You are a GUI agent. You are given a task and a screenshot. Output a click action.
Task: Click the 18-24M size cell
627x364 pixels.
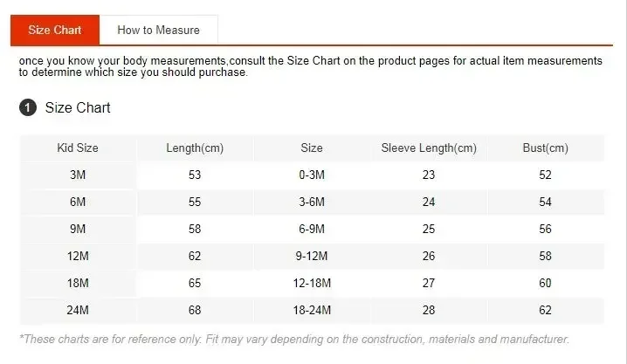[x=312, y=311]
